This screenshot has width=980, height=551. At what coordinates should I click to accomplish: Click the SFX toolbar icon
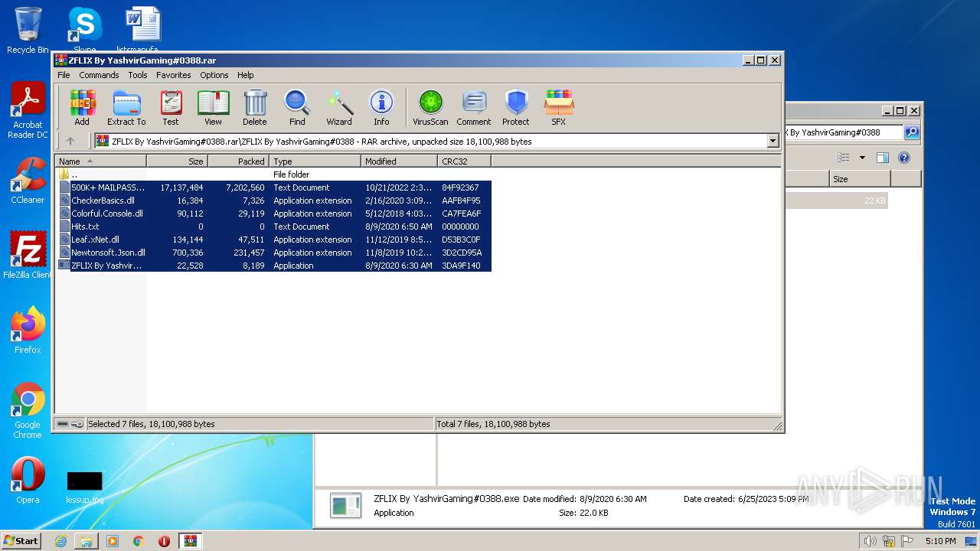[559, 107]
